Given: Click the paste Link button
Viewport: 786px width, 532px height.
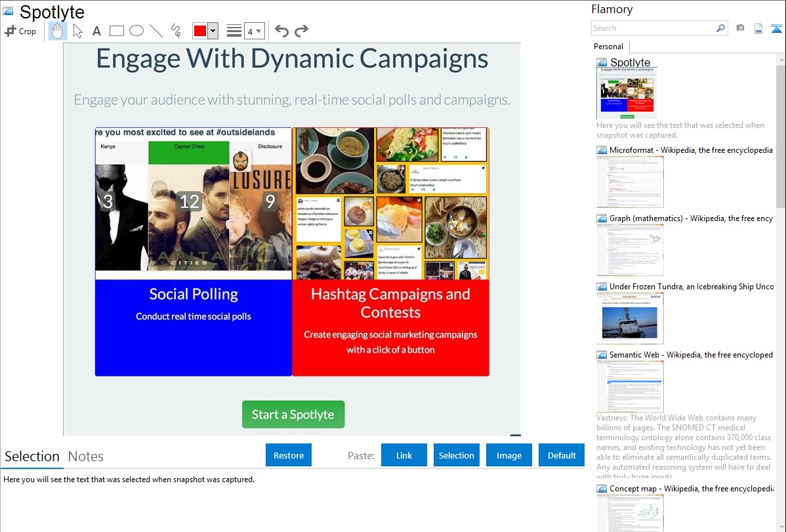Looking at the screenshot, I should coord(404,455).
